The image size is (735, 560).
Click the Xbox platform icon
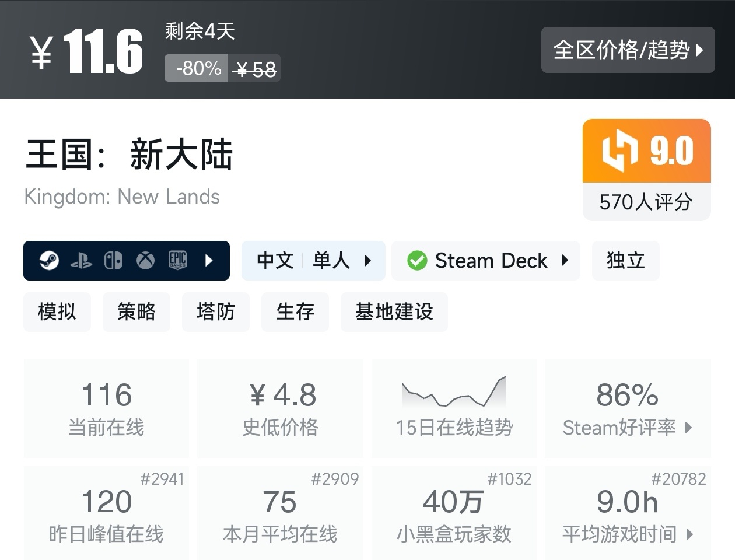[145, 261]
